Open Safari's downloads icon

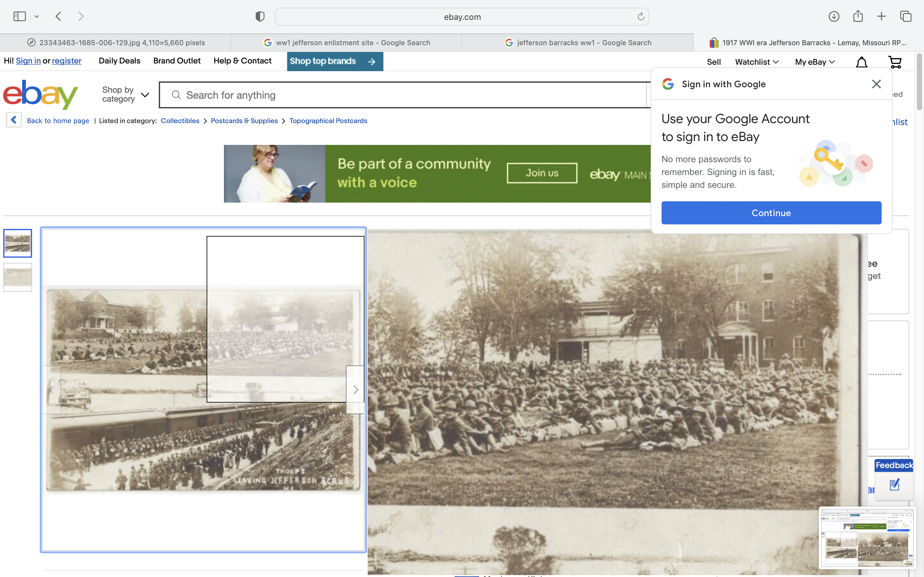[834, 16]
